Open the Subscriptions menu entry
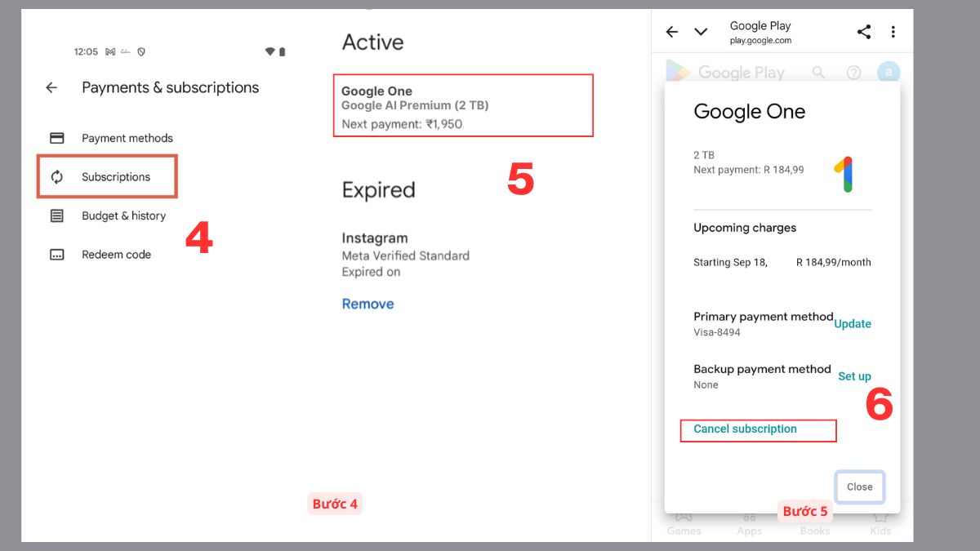980x551 pixels. pos(107,176)
